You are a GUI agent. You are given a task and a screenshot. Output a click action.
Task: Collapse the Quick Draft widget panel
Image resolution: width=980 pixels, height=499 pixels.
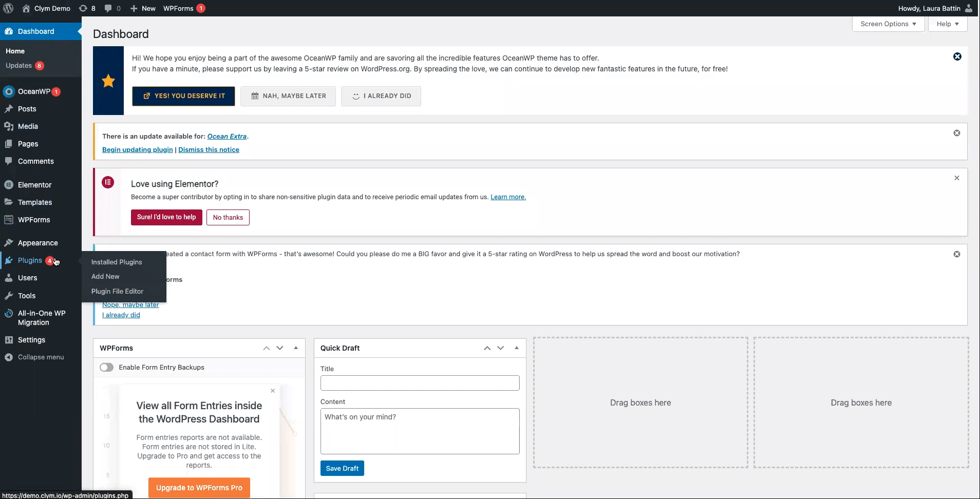tap(517, 348)
